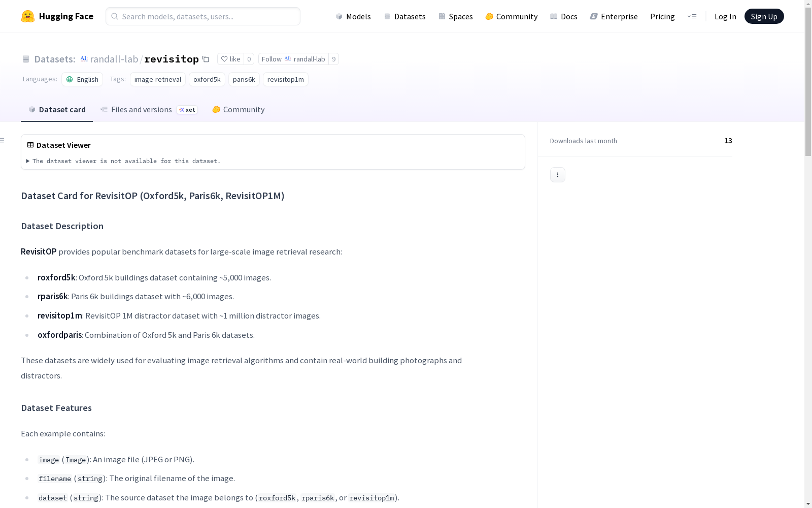This screenshot has height=508, width=812.
Task: Click the globe icon in English tag
Action: (70, 79)
